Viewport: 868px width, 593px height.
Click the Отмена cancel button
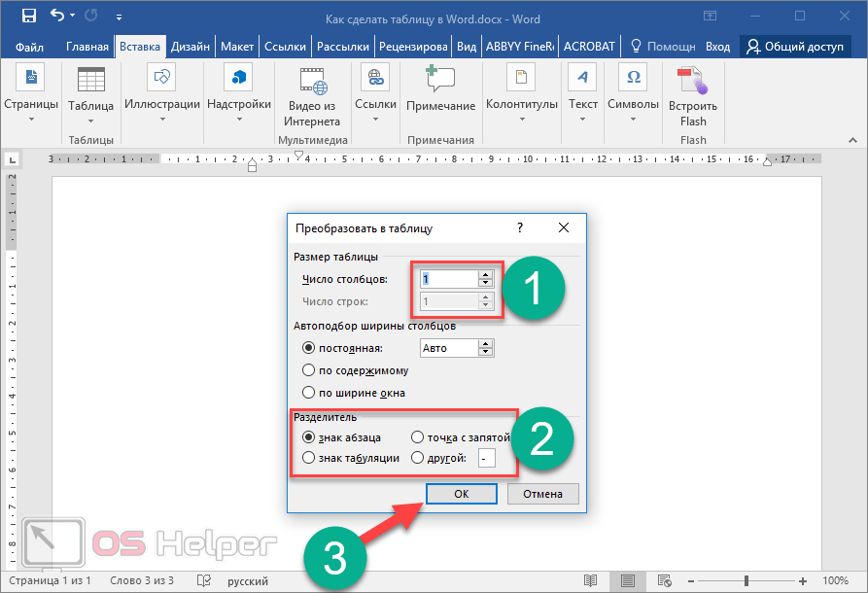pyautogui.click(x=542, y=494)
